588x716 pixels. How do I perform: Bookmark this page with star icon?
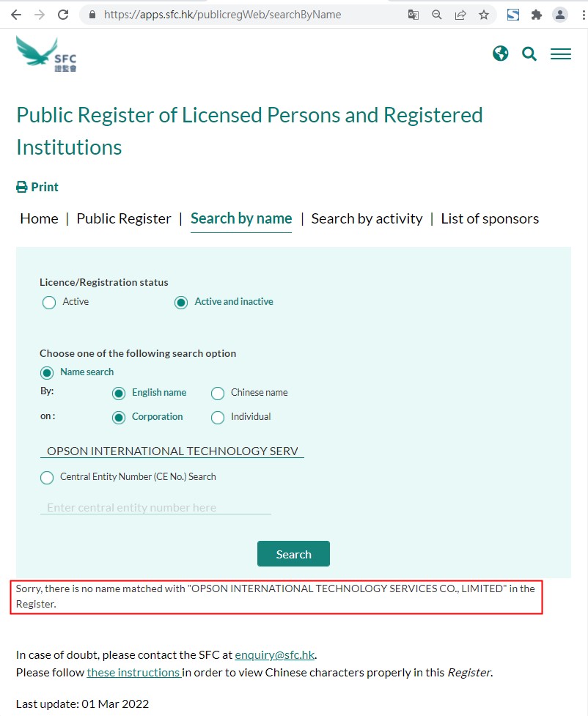[x=484, y=14]
